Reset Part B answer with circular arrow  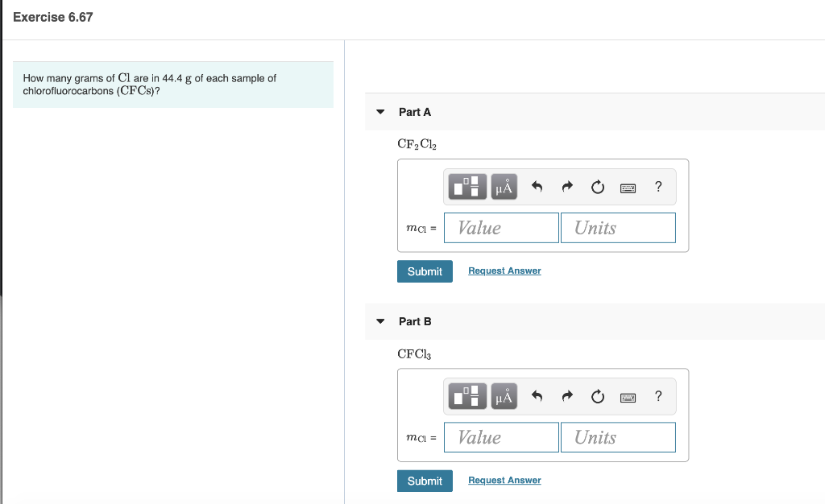[x=598, y=396]
